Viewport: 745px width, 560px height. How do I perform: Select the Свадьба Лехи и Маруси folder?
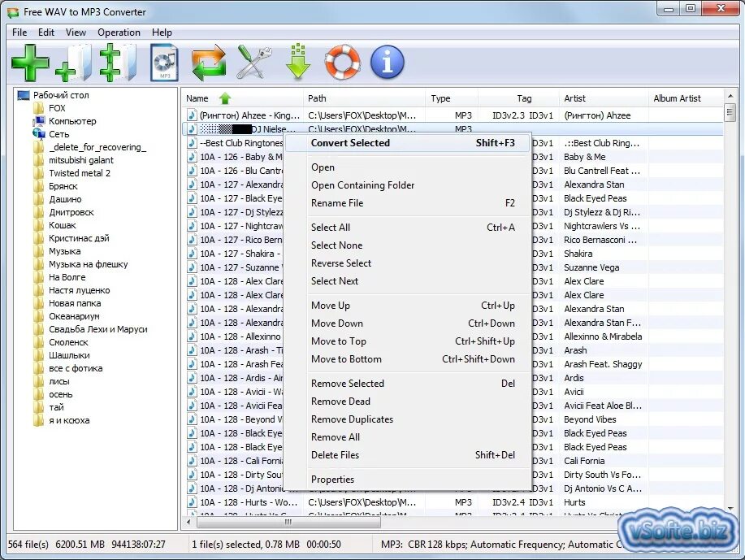[x=97, y=329]
